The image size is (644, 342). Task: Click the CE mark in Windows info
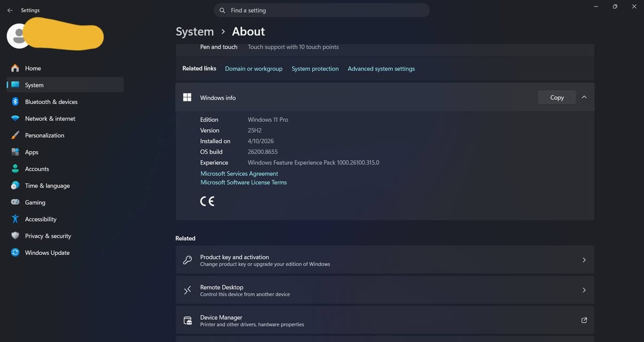pos(207,201)
